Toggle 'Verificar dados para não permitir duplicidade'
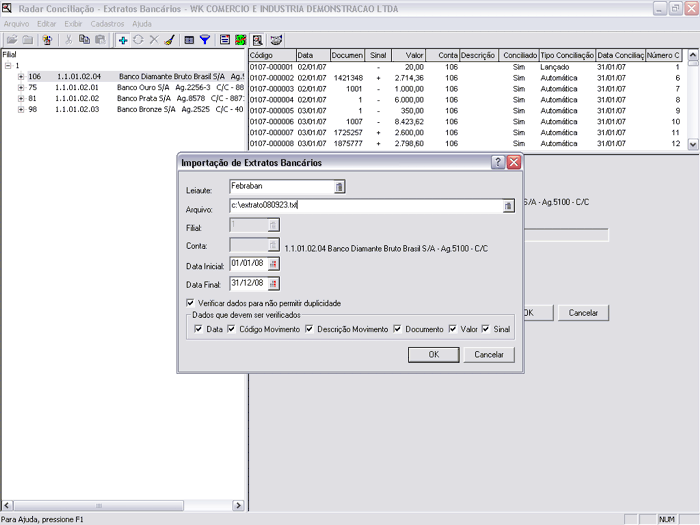Image resolution: width=700 pixels, height=525 pixels. (x=191, y=302)
